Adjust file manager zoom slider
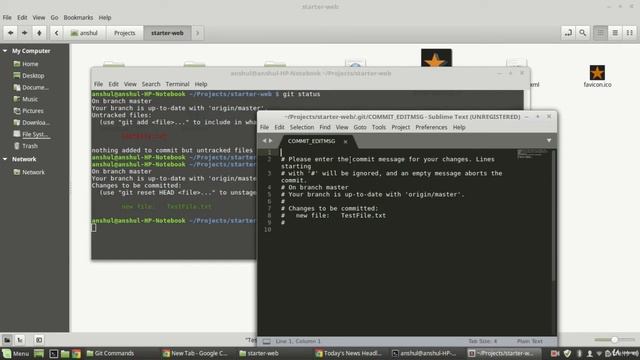This screenshot has height=360, width=640. coord(614,340)
